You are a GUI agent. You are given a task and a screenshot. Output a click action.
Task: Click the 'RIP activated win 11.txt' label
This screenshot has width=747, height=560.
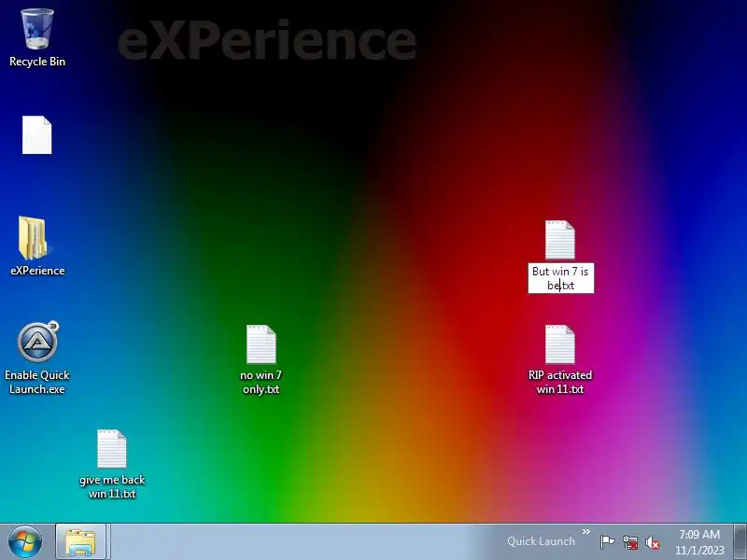(x=560, y=382)
